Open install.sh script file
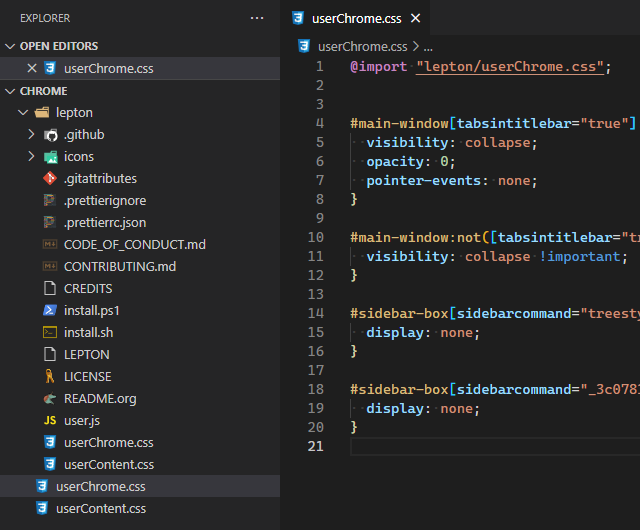Viewport: 640px width, 530px height. pyautogui.click(x=89, y=333)
